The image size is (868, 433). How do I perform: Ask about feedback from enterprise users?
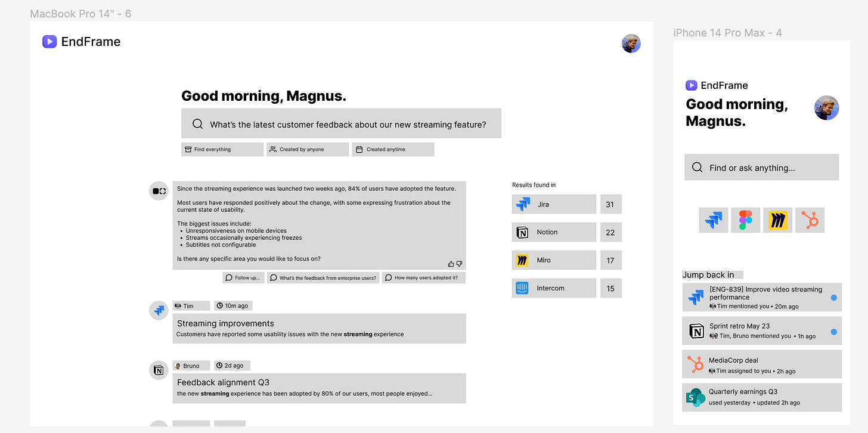[x=324, y=278]
